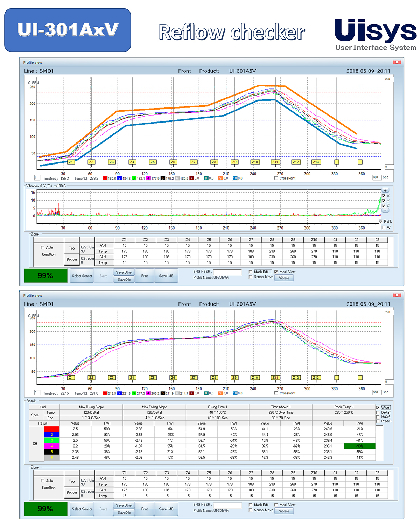Image resolution: width=420 pixels, height=525 pixels.
Task: Click the green-highlighted -99% PWI cell
Action: click(x=360, y=446)
